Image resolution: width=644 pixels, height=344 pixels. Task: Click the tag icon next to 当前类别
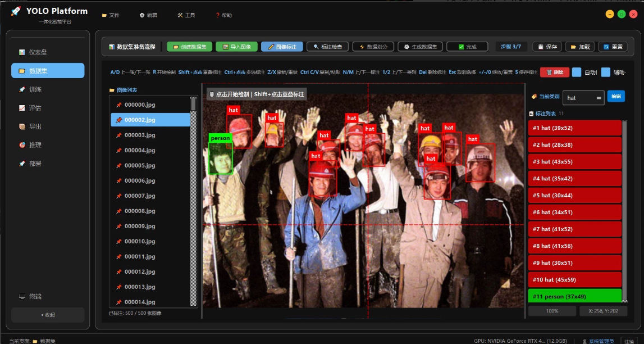pos(534,97)
